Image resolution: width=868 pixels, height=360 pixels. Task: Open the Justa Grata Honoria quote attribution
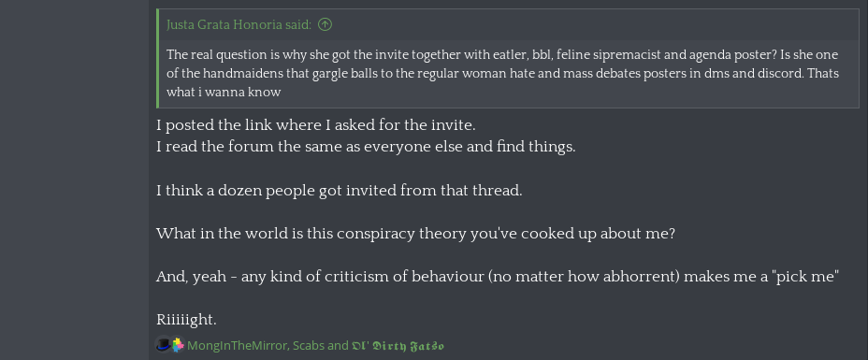(239, 24)
